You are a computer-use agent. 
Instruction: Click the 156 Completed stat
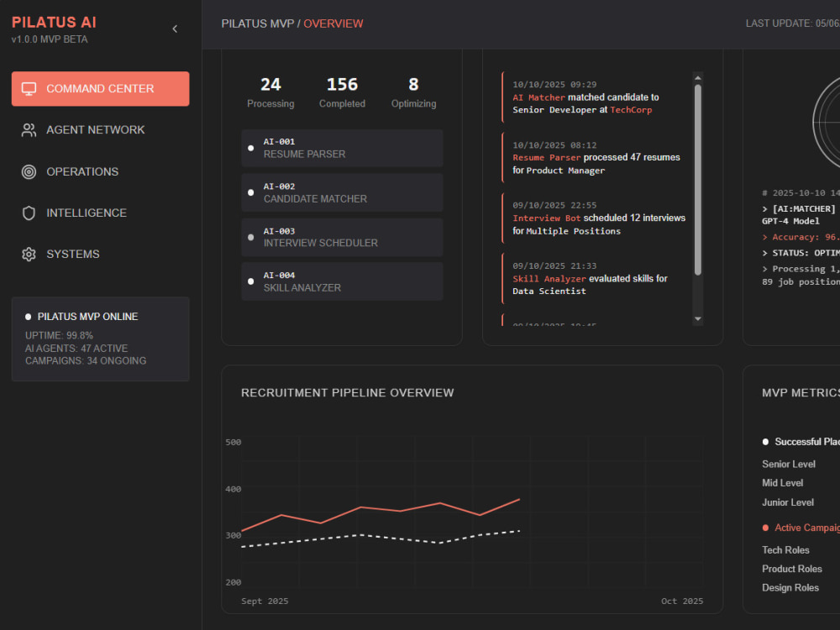pyautogui.click(x=343, y=92)
